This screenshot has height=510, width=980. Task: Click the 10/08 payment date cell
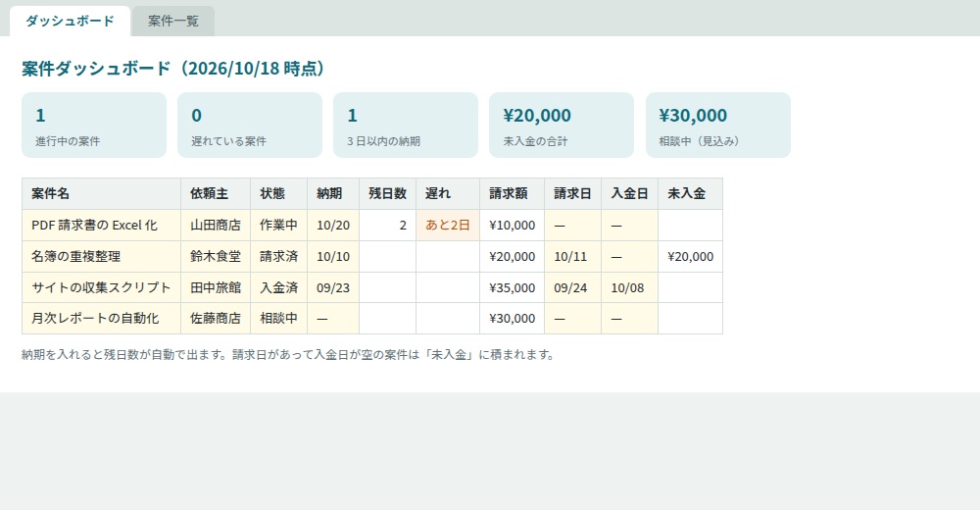click(629, 287)
